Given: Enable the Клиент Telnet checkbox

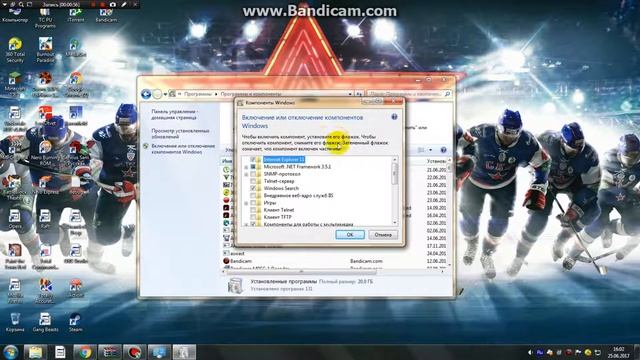Looking at the screenshot, I should coord(253,210).
